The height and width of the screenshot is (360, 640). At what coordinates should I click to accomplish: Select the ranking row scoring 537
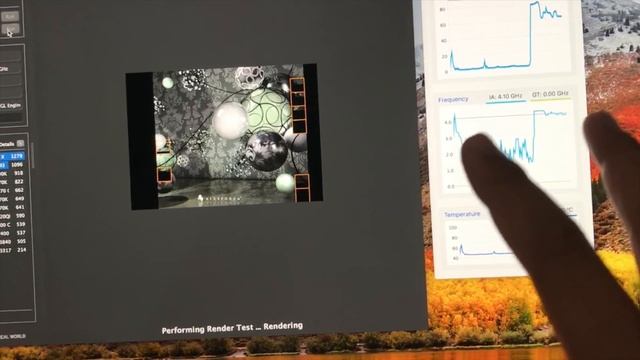pyautogui.click(x=13, y=233)
